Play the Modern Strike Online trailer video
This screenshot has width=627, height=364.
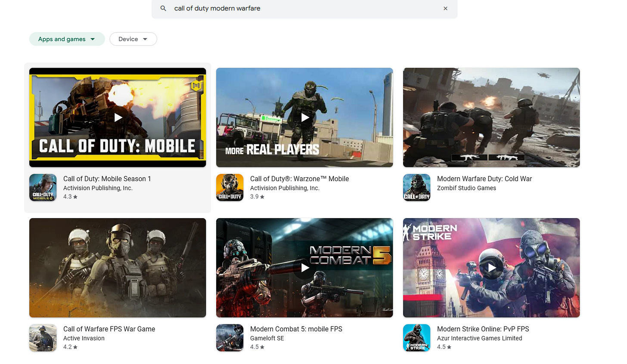(x=491, y=268)
